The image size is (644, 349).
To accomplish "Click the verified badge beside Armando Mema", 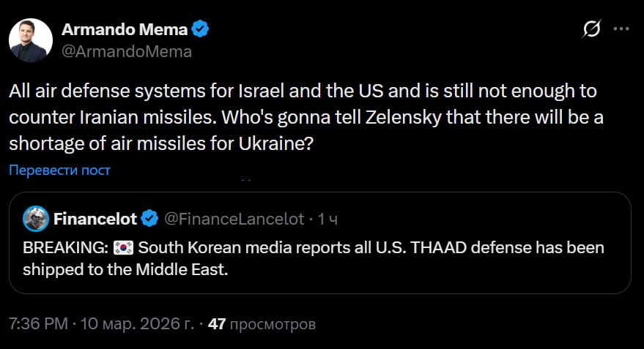I will point(201,30).
